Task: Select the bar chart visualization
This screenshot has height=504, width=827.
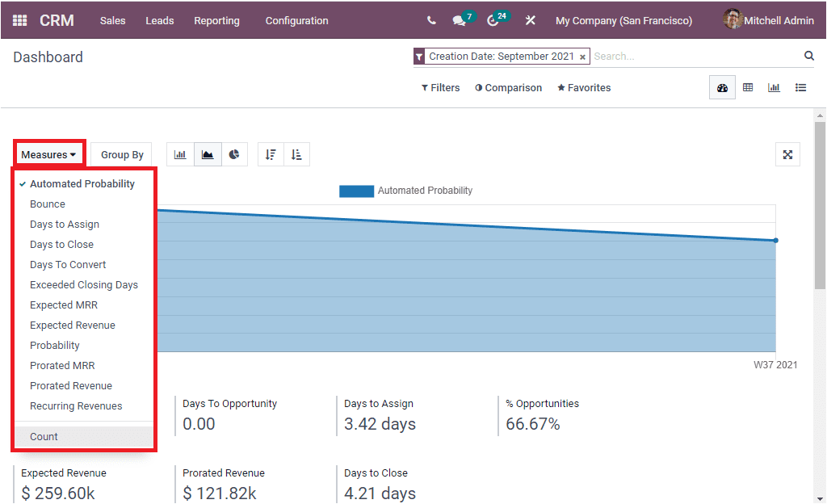Action: coord(180,154)
